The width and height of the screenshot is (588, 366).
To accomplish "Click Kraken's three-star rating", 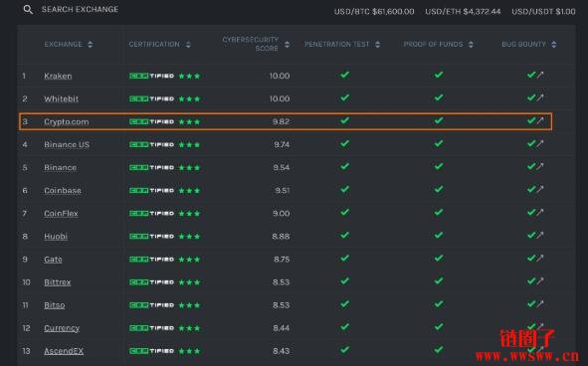I will (x=189, y=77).
